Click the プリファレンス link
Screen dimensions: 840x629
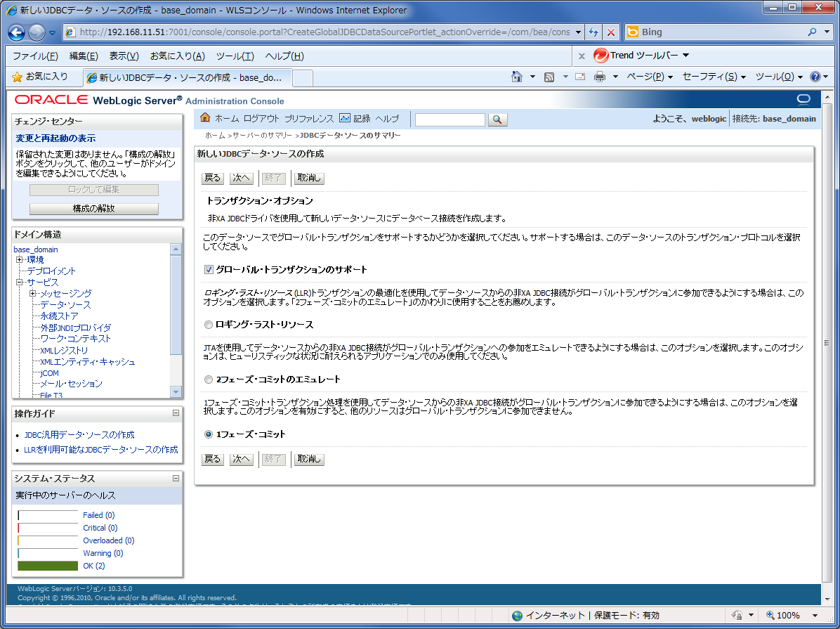click(308, 119)
